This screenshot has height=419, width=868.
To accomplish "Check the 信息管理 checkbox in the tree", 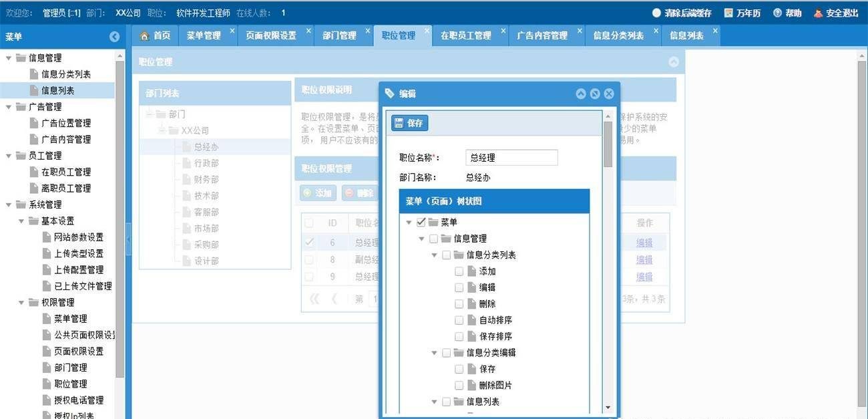I will (433, 239).
